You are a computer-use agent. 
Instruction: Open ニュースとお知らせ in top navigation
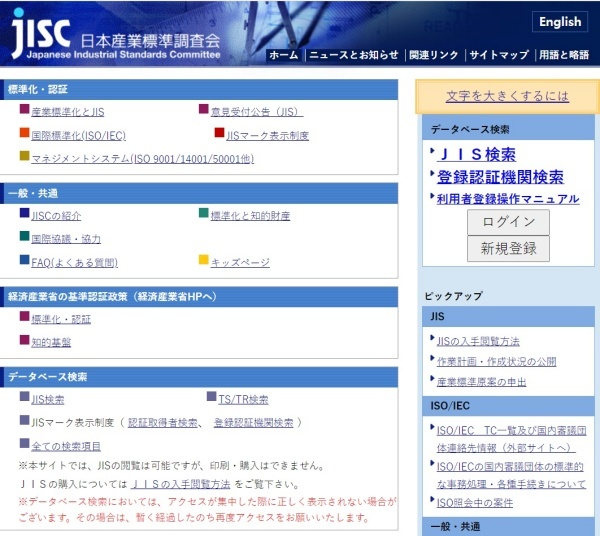pos(354,55)
